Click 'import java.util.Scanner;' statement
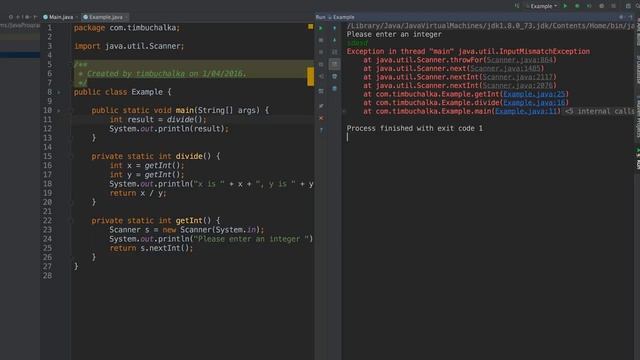Screen dimensions: 640x360 (129, 46)
